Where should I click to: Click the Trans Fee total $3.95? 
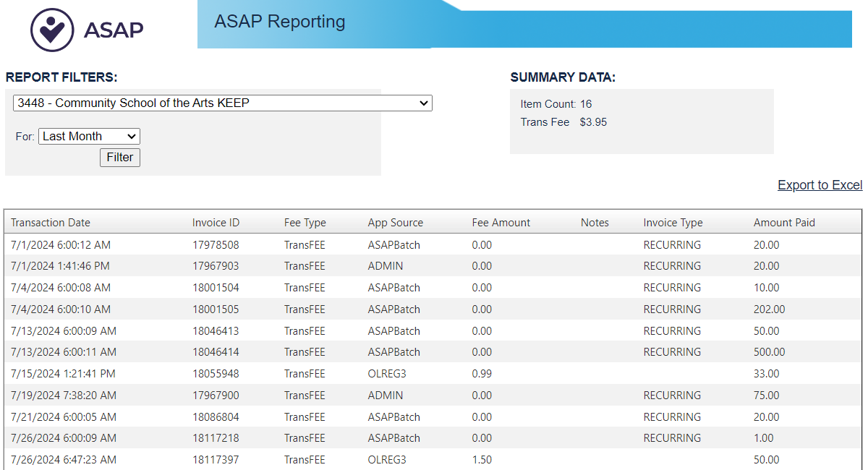[x=594, y=122]
